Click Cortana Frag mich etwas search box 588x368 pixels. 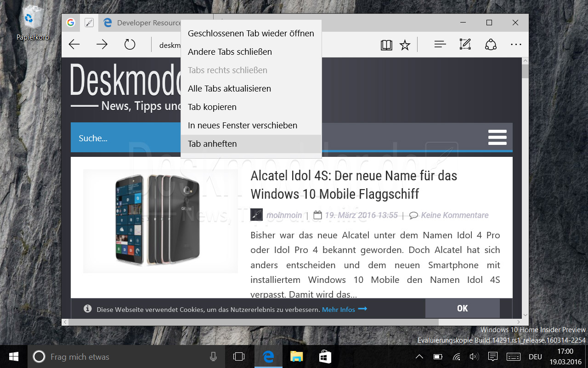pos(126,356)
